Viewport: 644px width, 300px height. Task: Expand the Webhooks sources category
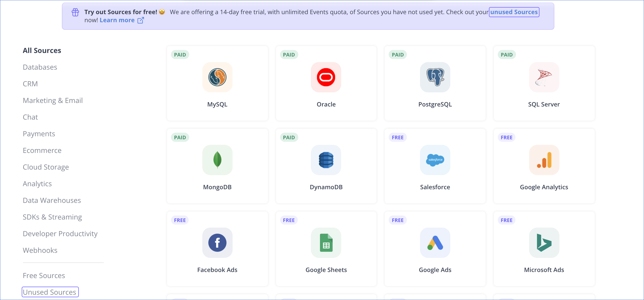40,250
